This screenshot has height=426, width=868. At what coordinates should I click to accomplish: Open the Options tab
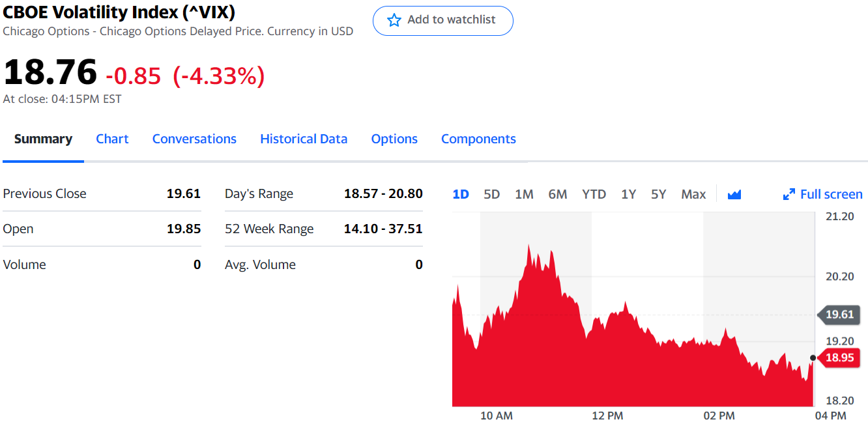pyautogui.click(x=394, y=139)
